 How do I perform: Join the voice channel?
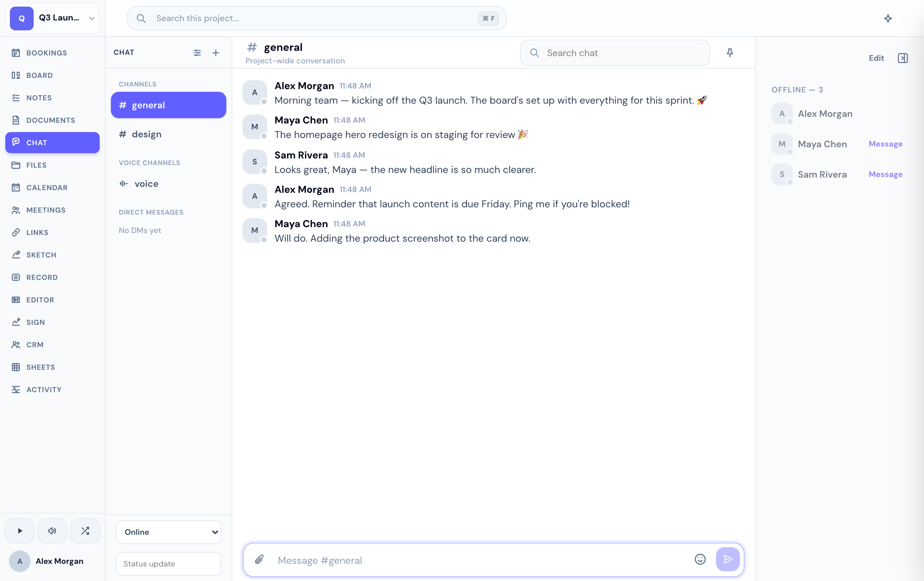tap(168, 184)
